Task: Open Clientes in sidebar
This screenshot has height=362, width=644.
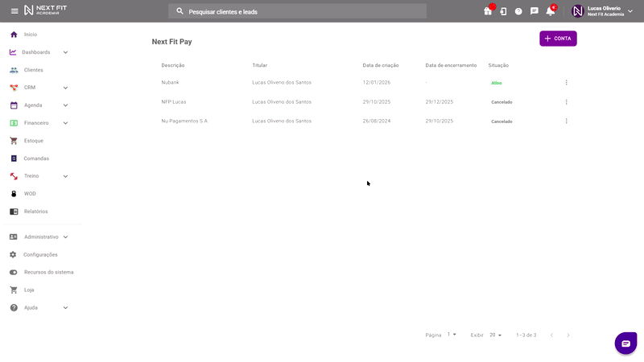Action: coord(33,70)
